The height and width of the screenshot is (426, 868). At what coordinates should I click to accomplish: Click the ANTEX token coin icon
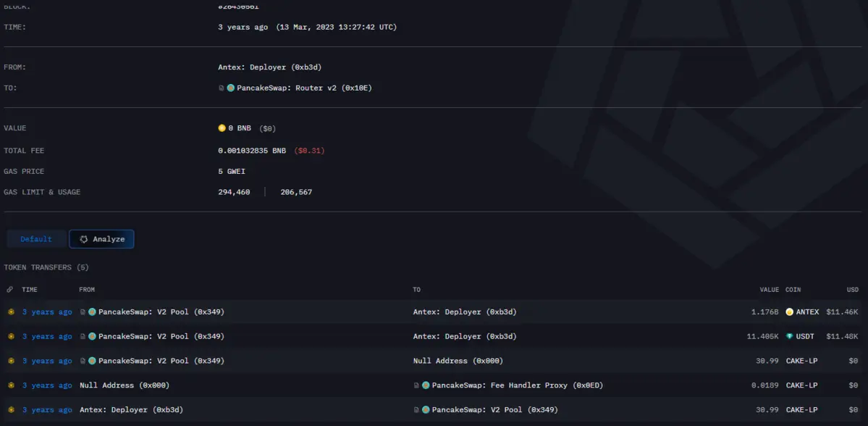tap(790, 312)
